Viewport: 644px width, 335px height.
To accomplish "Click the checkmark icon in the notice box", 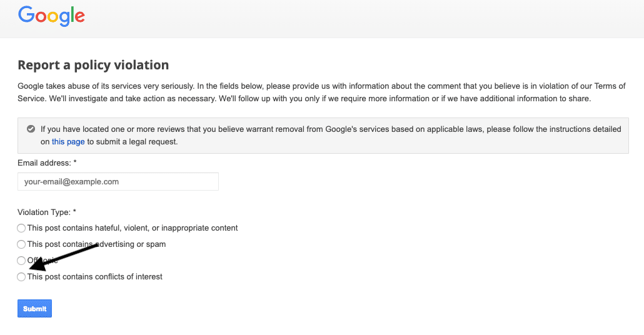I will pos(31,129).
